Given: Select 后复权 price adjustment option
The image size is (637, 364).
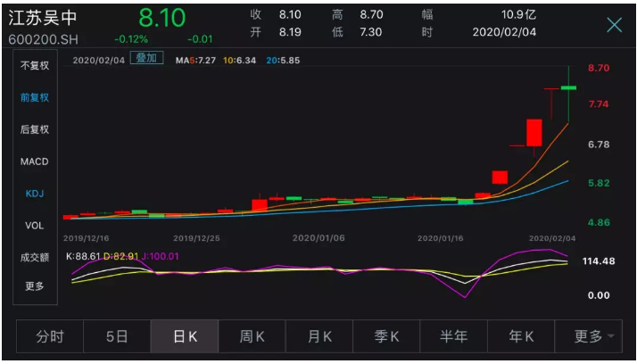Looking at the screenshot, I should tap(35, 129).
